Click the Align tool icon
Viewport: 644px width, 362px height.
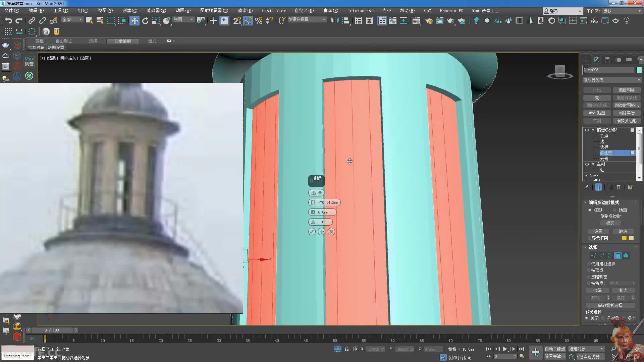[x=345, y=20]
